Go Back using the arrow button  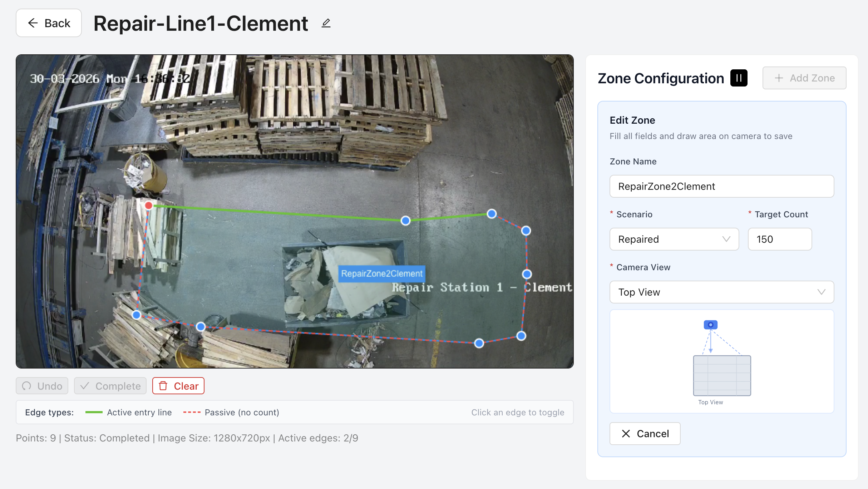click(49, 23)
